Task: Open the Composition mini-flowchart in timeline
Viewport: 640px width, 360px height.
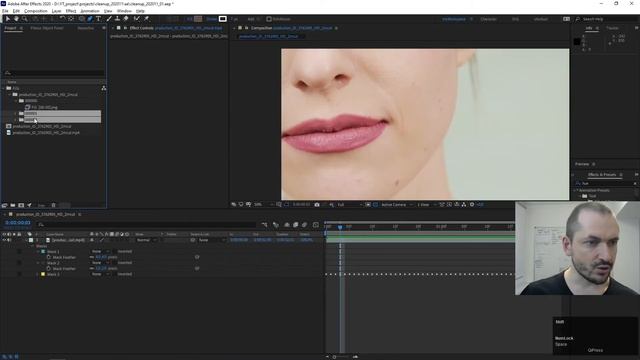Action: pyautogui.click(x=264, y=224)
